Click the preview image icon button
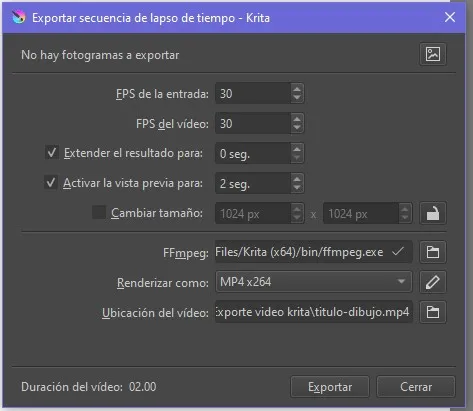473x411 pixels. pos(433,54)
